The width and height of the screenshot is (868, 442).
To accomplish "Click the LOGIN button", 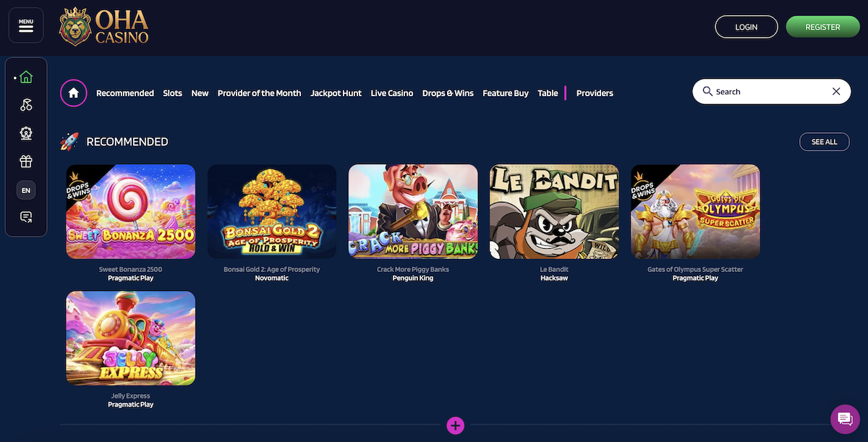I will [746, 27].
